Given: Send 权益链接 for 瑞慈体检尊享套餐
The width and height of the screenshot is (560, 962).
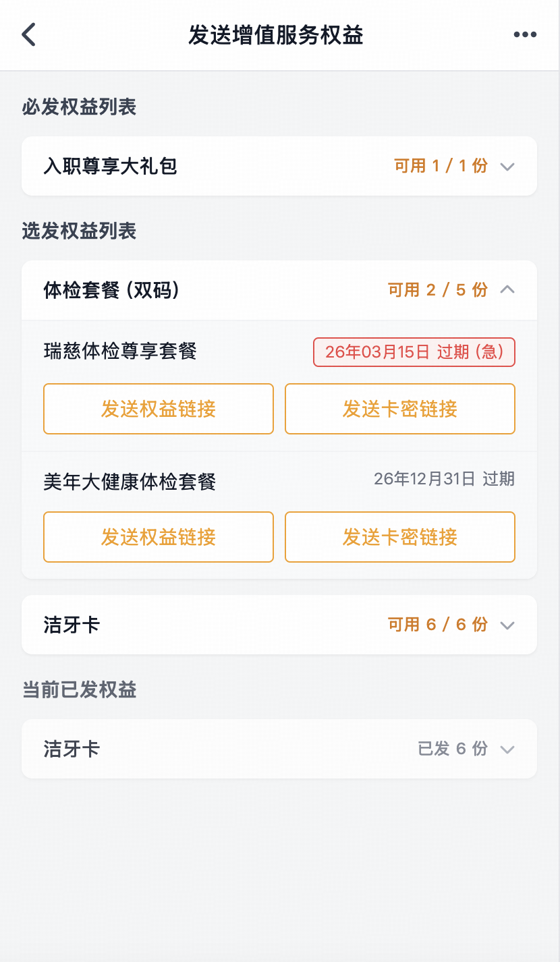Looking at the screenshot, I should pos(159,409).
